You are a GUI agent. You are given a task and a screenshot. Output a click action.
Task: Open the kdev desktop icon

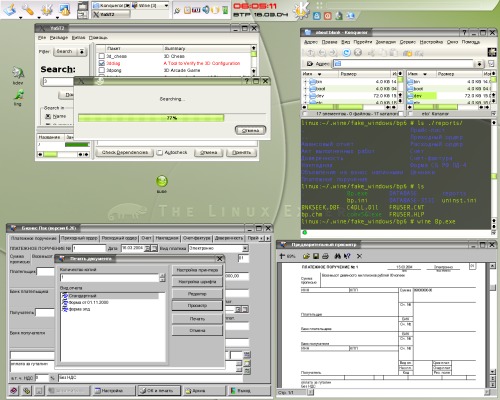coord(18,76)
